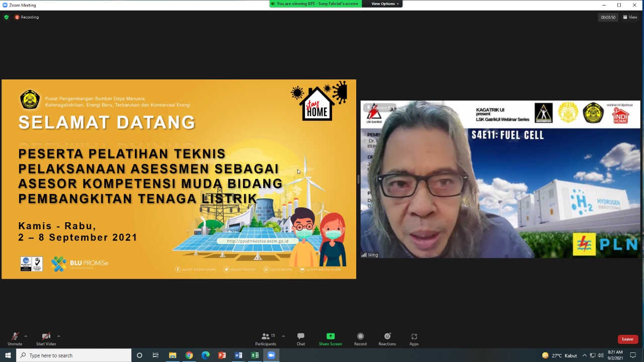Screen dimensions: 644x362
Task: Click the banner showing Sony Fahriat's shared screen
Action: coord(316,4)
